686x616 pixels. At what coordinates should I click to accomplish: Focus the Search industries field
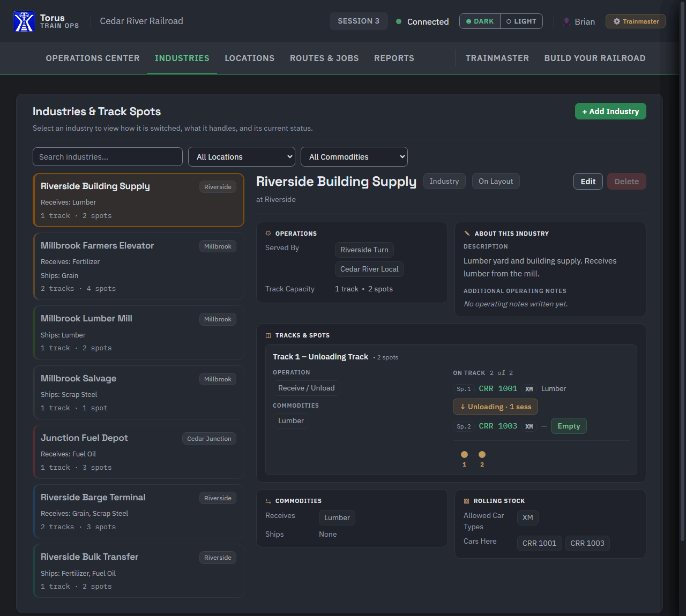[x=108, y=157]
